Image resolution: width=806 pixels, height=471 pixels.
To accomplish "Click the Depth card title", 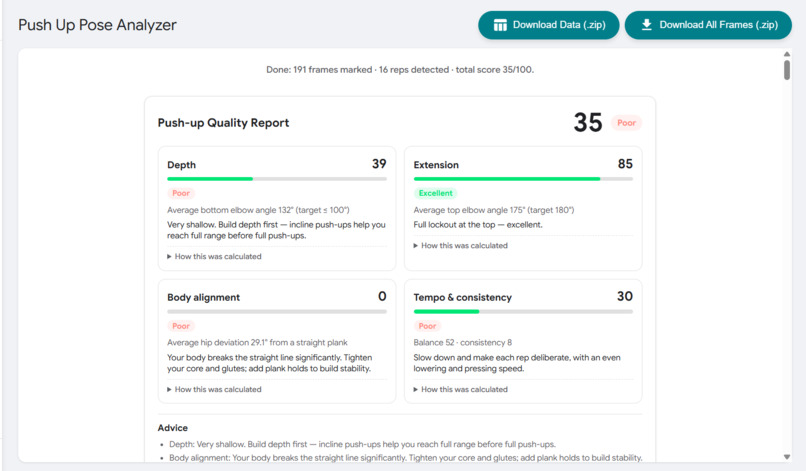I will (181, 165).
